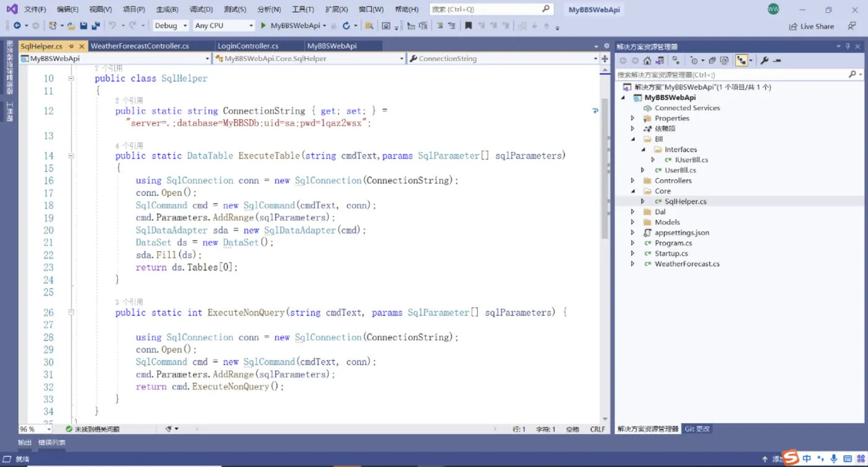Click the Sogou input method S icon
868x467 pixels.
click(x=790, y=458)
